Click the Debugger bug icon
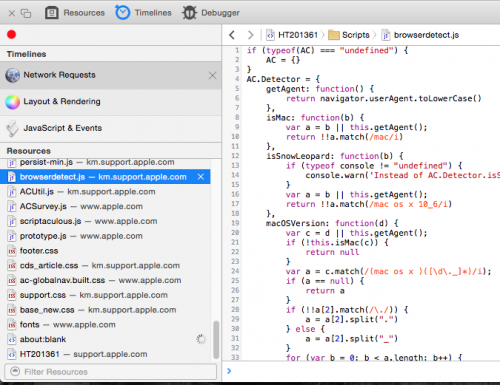 (x=189, y=13)
